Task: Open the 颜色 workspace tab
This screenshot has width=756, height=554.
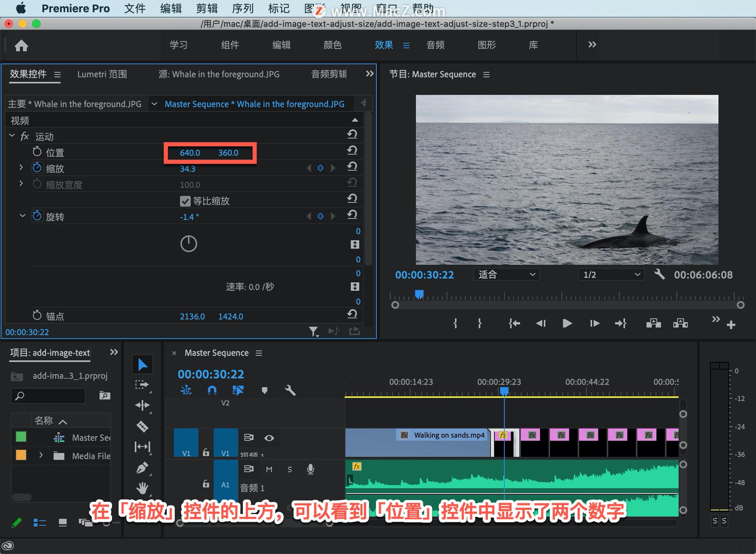Action: [x=332, y=45]
